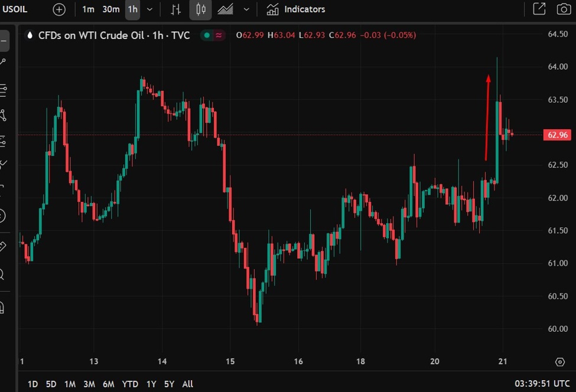The image size is (576, 392).
Task: Select the Candles chart style icon
Action: tap(200, 9)
